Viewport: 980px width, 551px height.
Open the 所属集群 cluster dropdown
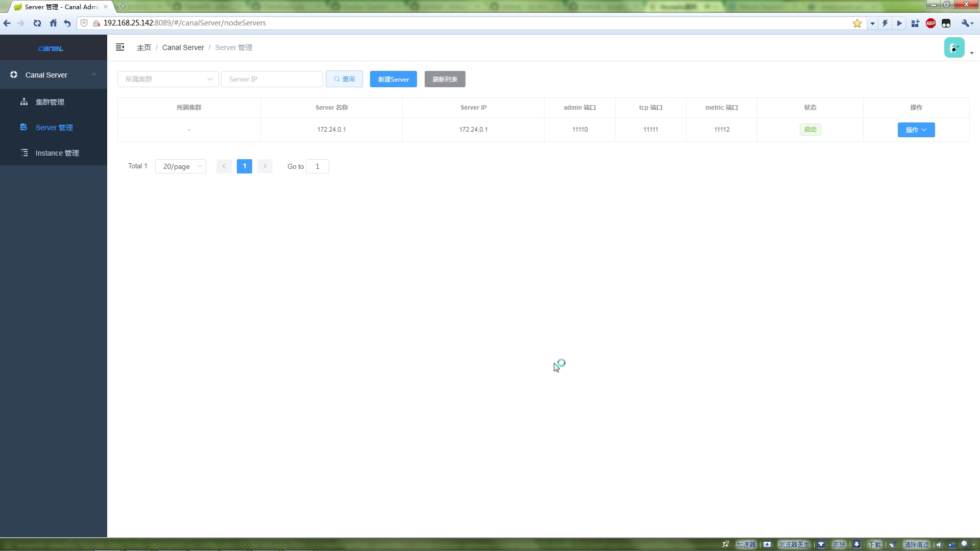168,79
